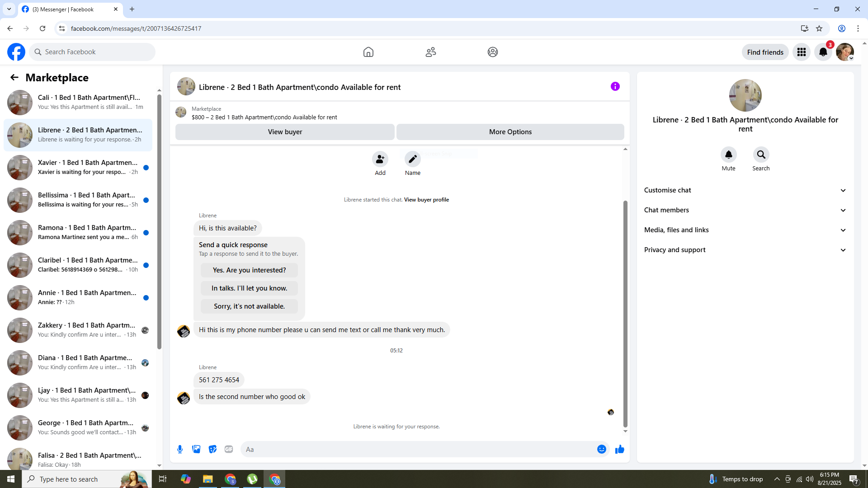Screen dimensions: 868x488
Task: Open the GIF picker icon
Action: 229,449
